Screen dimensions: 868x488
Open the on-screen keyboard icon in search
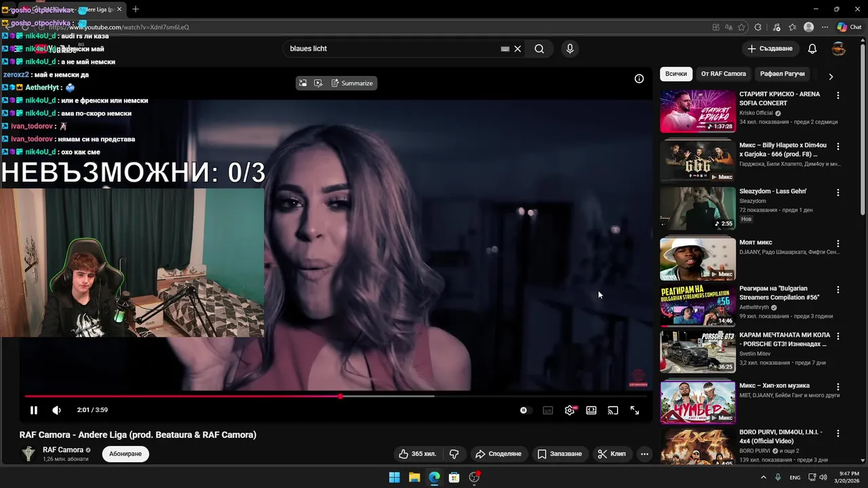(x=505, y=49)
